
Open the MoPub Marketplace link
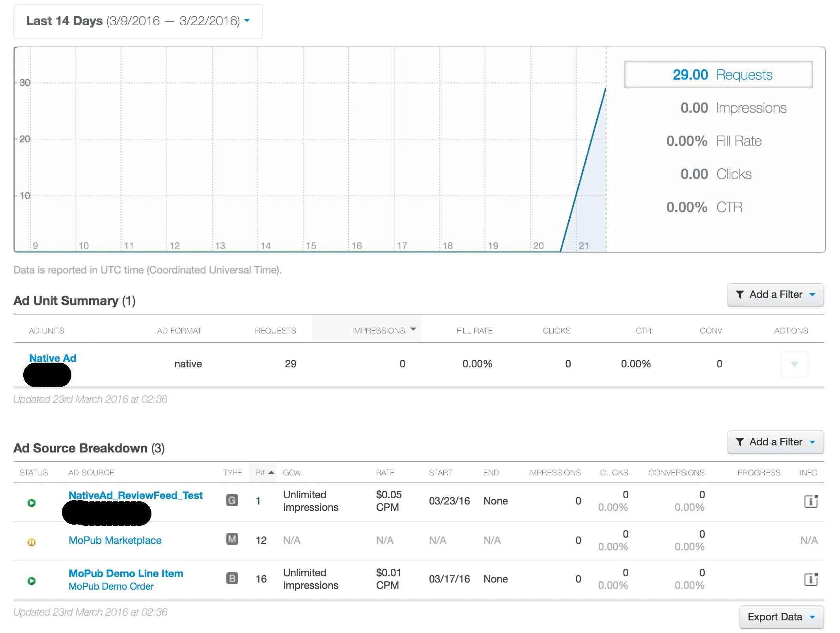(115, 540)
